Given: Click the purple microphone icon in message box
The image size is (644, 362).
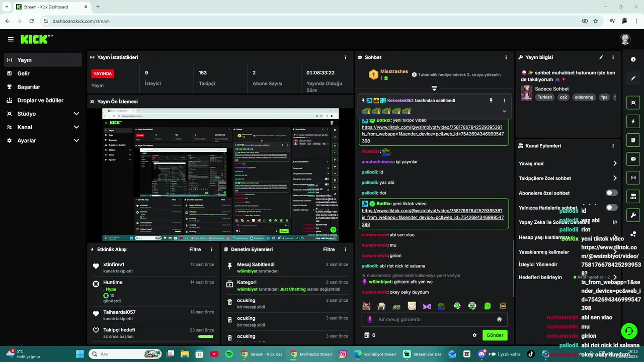Looking at the screenshot, I should click(x=370, y=319).
